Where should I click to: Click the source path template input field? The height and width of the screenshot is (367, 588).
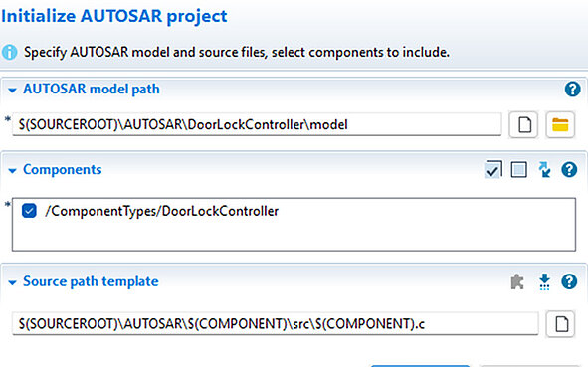point(275,323)
